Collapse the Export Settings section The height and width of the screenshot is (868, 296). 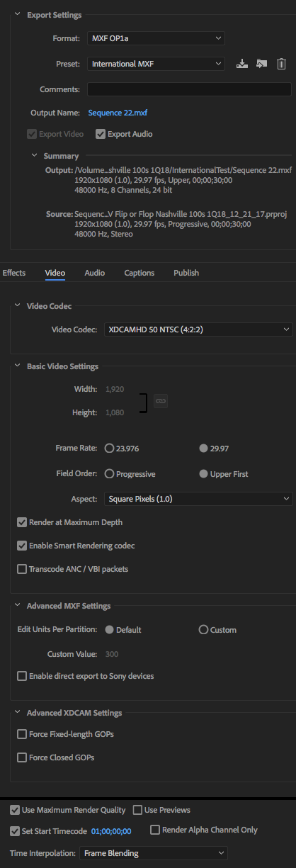tap(17, 15)
